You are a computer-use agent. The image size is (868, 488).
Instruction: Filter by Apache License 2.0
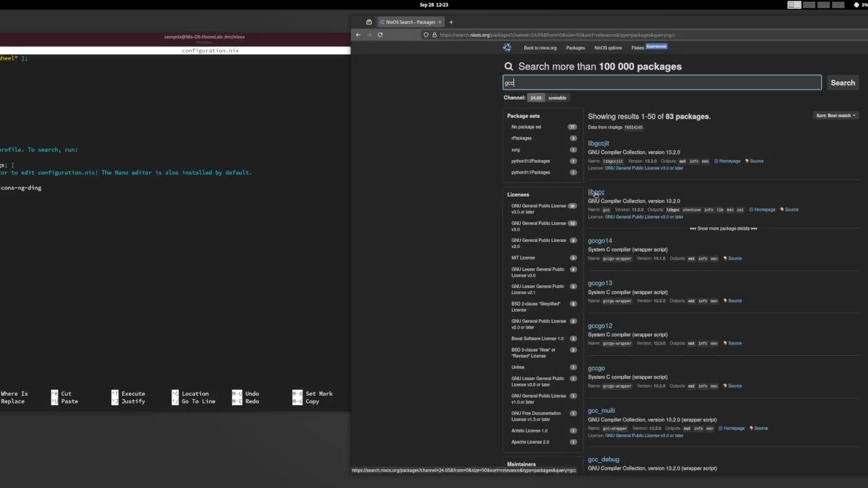point(543,442)
